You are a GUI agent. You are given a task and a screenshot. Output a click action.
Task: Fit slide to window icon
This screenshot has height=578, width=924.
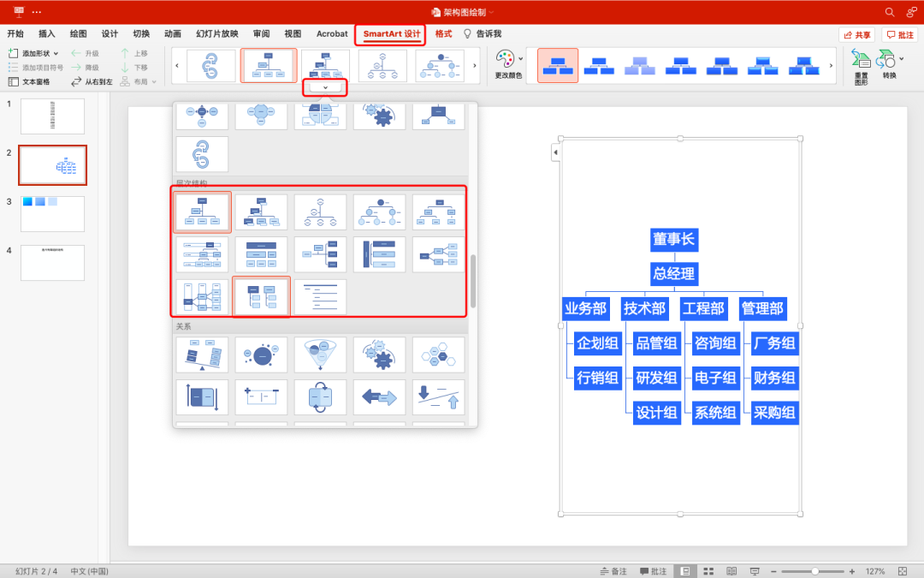pos(903,571)
